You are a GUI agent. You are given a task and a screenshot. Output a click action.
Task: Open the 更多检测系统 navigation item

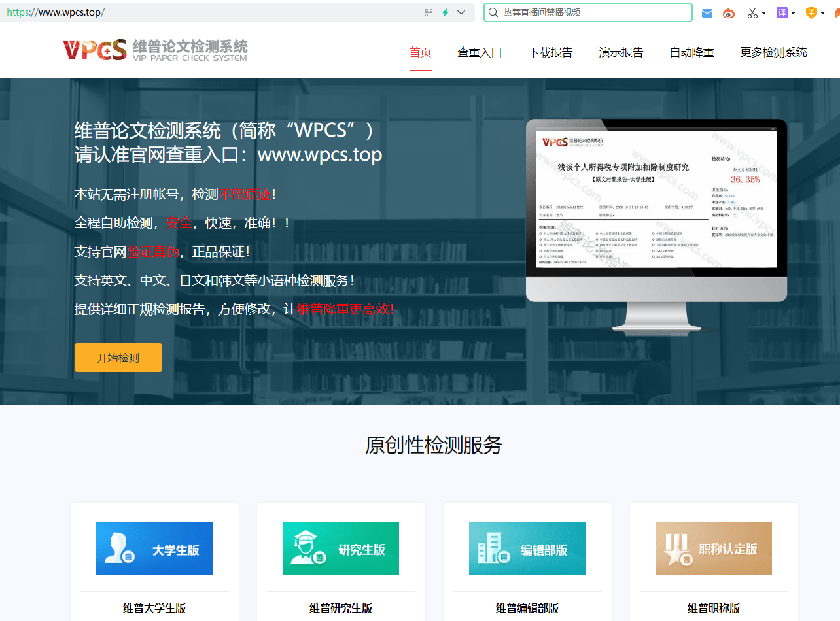tap(773, 52)
